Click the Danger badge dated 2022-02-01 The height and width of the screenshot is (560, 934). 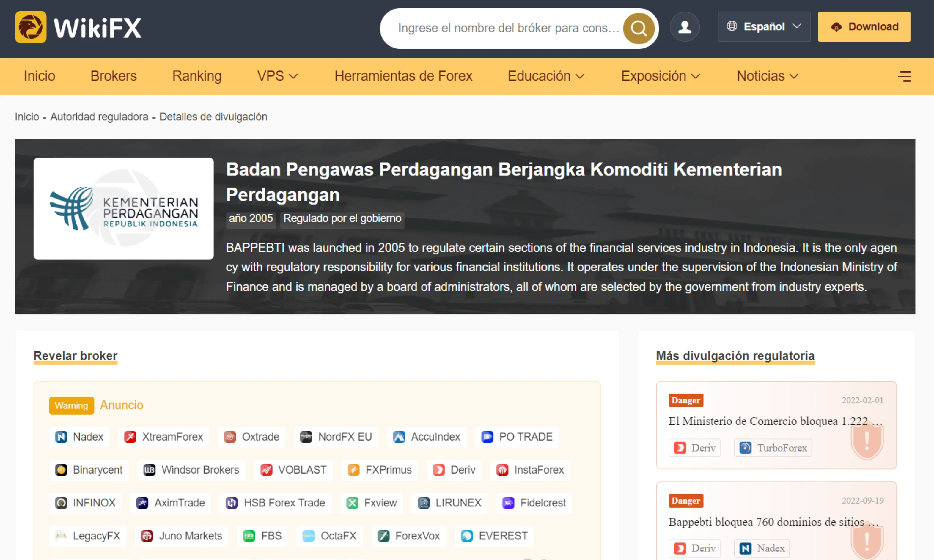[686, 400]
